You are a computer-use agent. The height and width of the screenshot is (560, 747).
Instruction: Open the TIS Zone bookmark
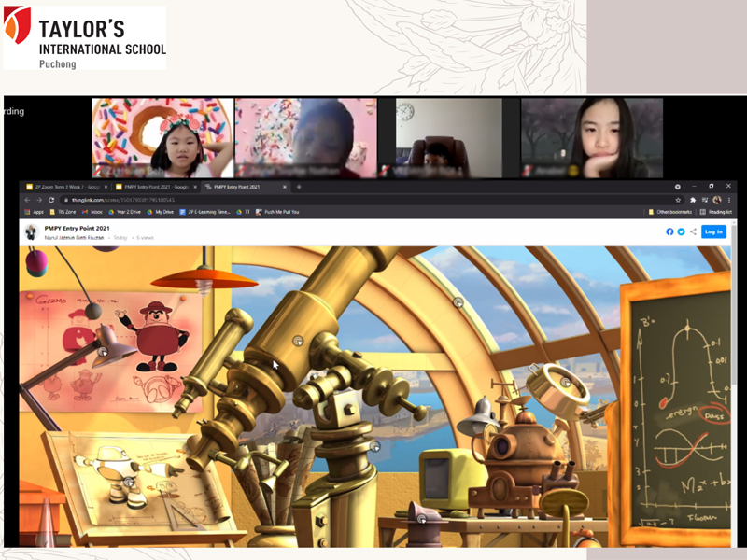pyautogui.click(x=63, y=212)
